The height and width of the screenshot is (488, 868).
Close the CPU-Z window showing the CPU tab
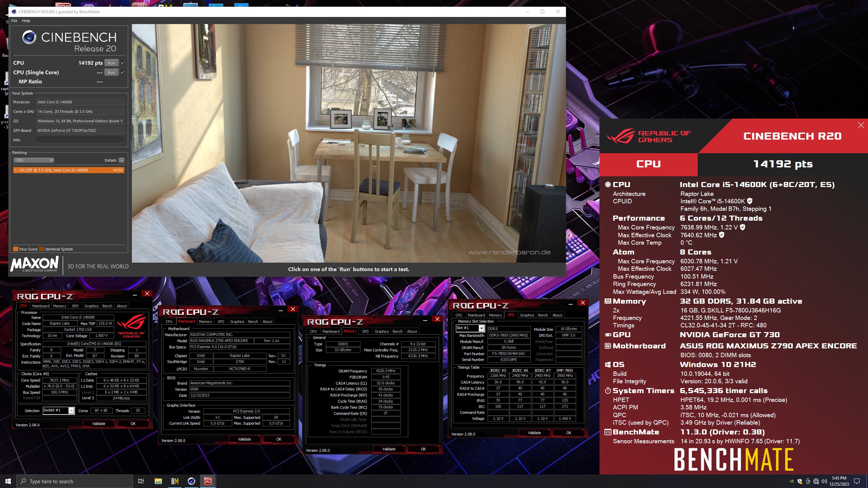click(147, 293)
